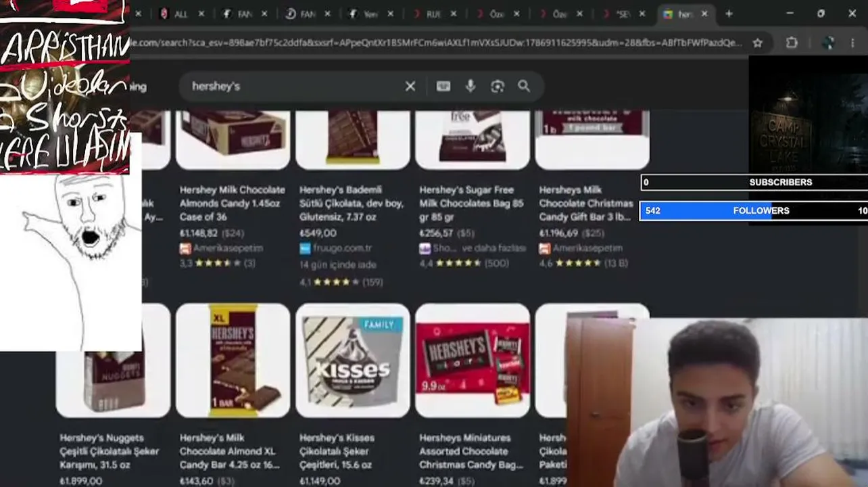Click into the hershey's search field

[x=294, y=87]
